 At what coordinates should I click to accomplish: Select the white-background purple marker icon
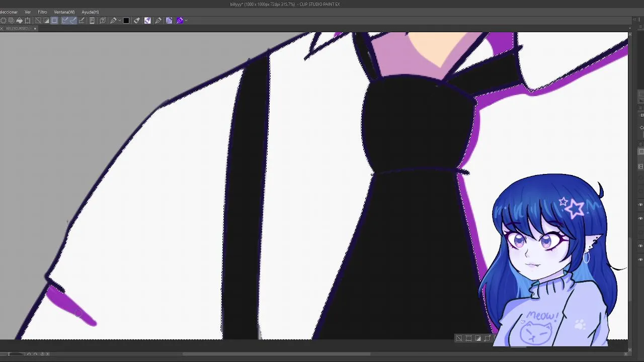point(147,21)
